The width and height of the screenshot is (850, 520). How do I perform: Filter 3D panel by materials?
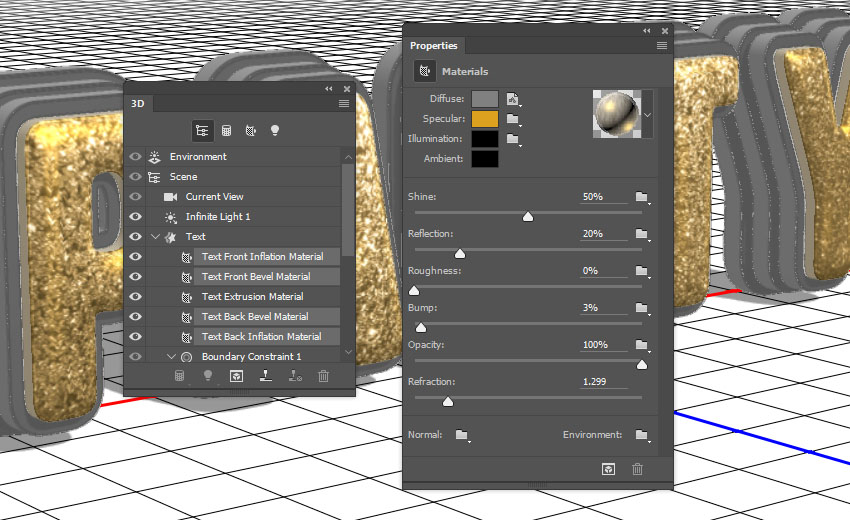pyautogui.click(x=250, y=130)
